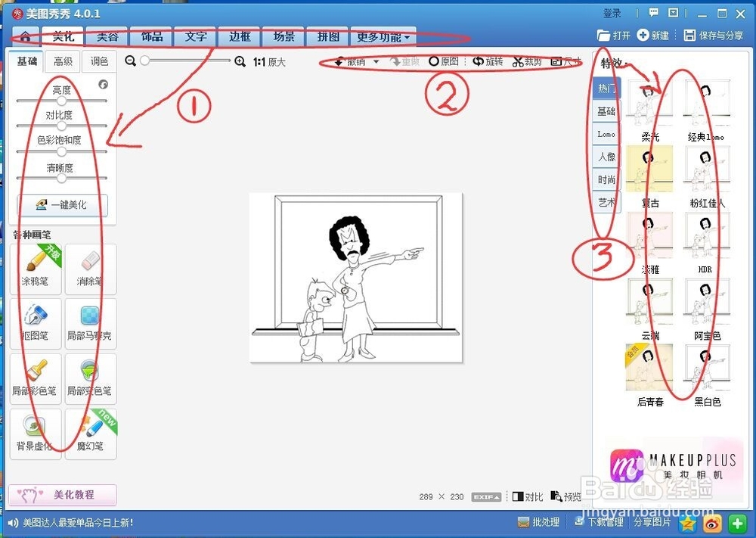Select the 基础 effects category
Screen dimensions: 756x538
606,111
